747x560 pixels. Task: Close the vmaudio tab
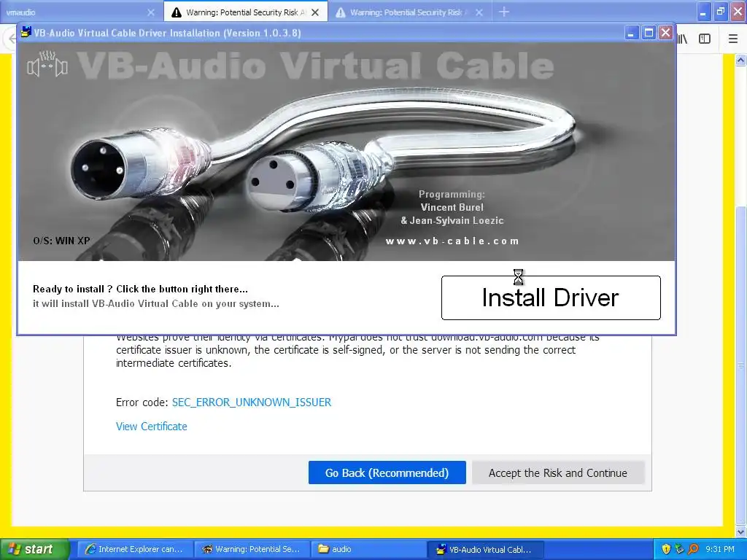(151, 12)
